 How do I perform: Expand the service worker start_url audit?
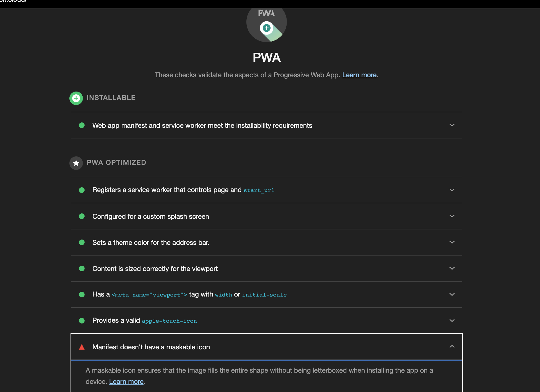point(452,190)
